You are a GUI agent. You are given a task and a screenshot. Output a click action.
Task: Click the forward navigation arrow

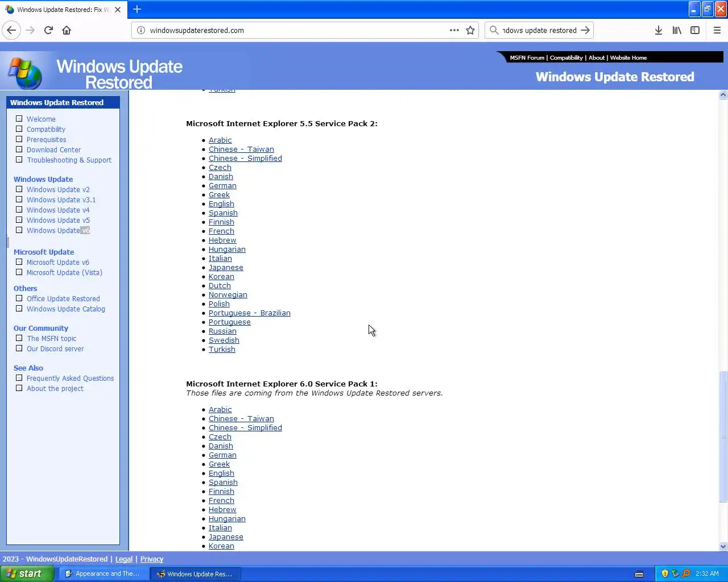30,30
